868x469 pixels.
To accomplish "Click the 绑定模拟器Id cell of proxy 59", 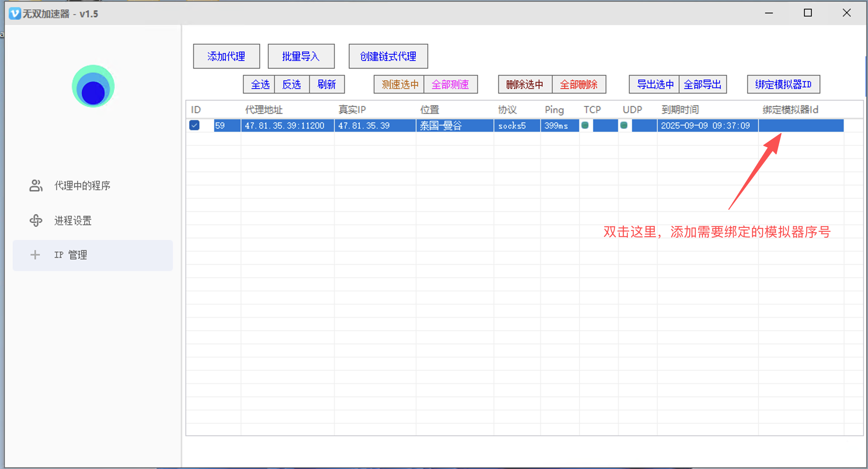I will click(x=801, y=125).
